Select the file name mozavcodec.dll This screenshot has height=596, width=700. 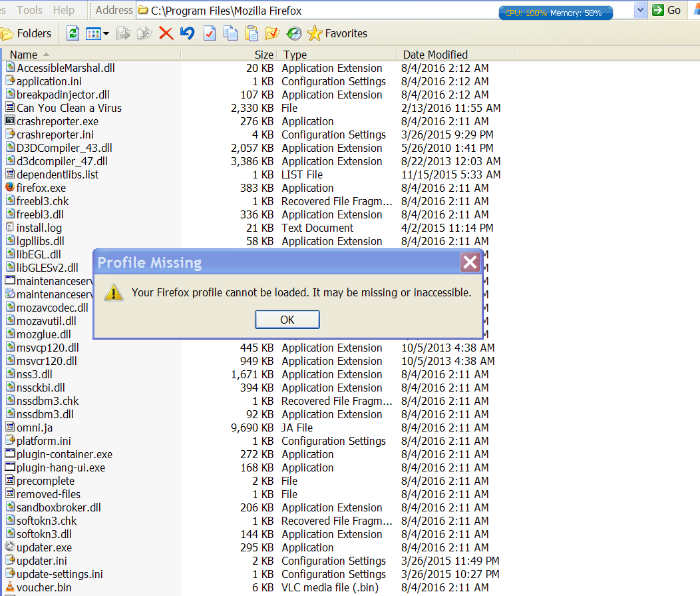(x=52, y=308)
